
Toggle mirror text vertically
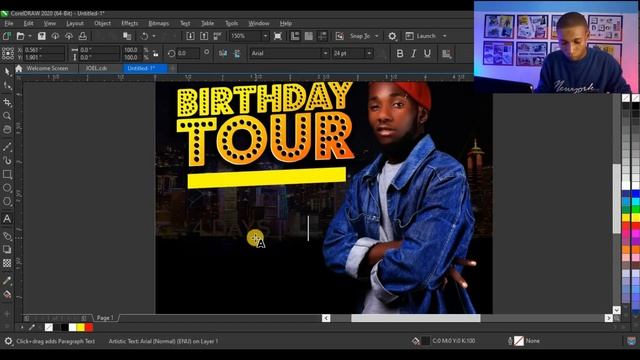point(237,53)
